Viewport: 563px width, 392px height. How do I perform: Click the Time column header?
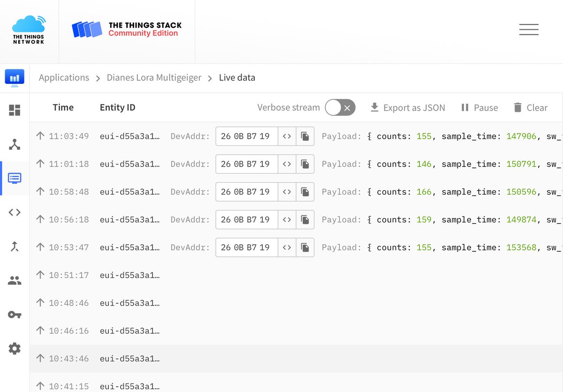click(63, 107)
